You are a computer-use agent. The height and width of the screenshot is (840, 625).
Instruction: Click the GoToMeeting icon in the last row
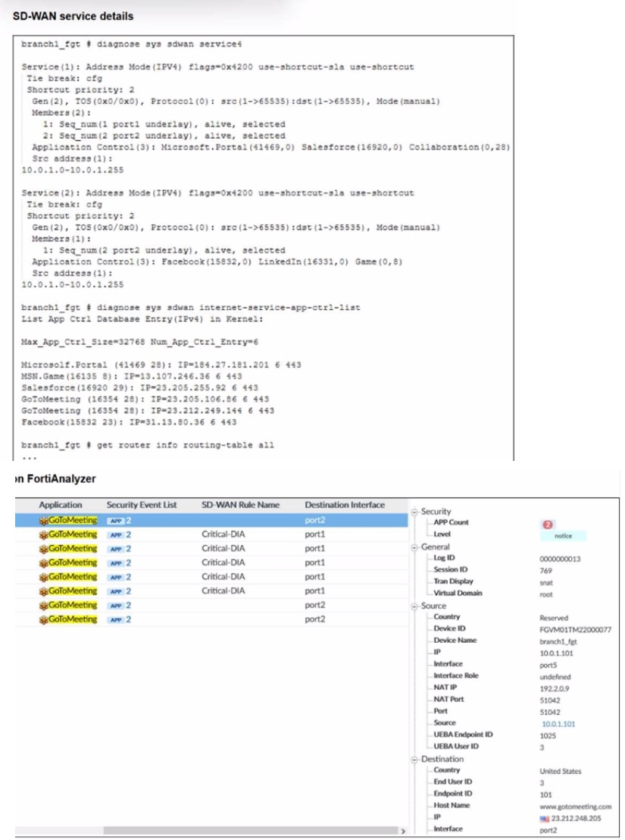43,619
